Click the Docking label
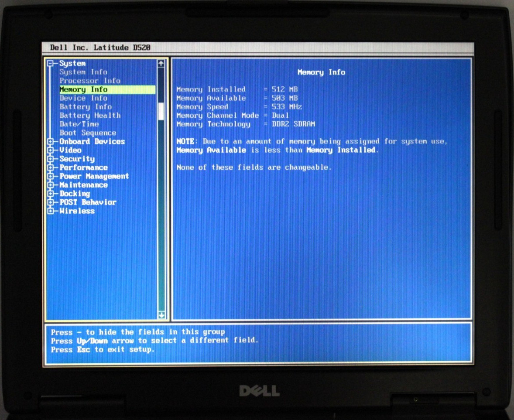514x420 pixels. coord(75,194)
